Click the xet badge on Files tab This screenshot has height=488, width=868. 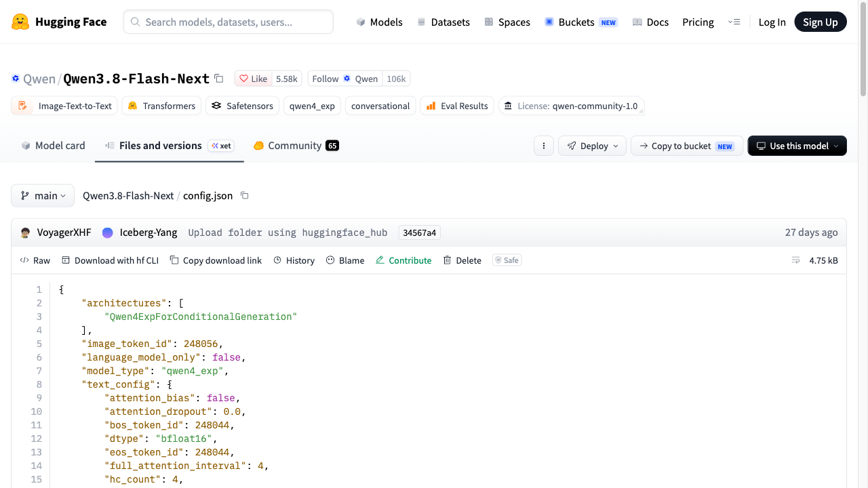[221, 146]
